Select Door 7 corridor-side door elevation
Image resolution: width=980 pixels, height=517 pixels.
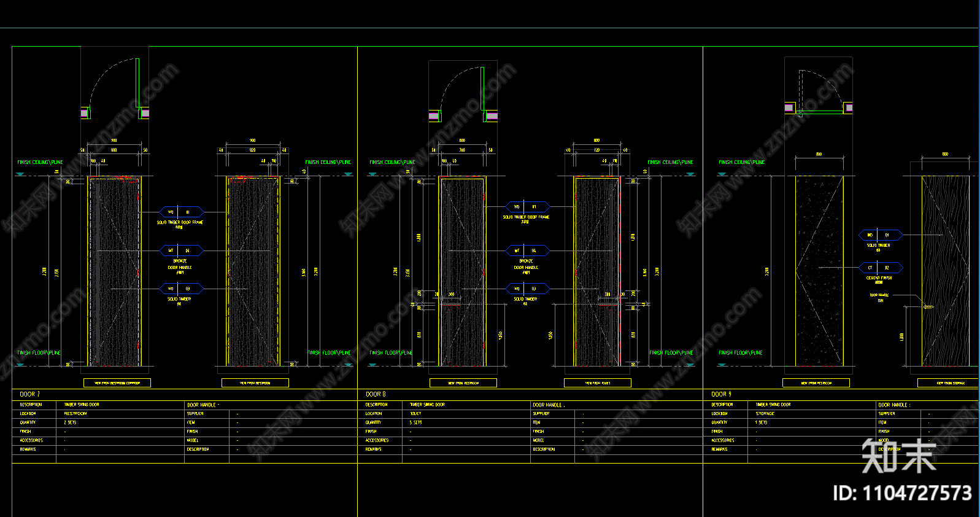click(x=115, y=271)
